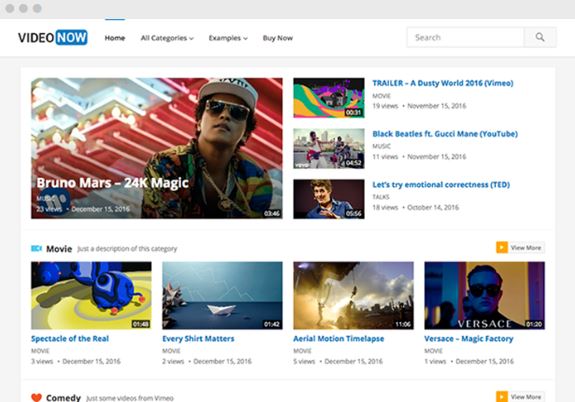Click the orange play icon in Comedy section
The image size is (575, 402).
[502, 396]
